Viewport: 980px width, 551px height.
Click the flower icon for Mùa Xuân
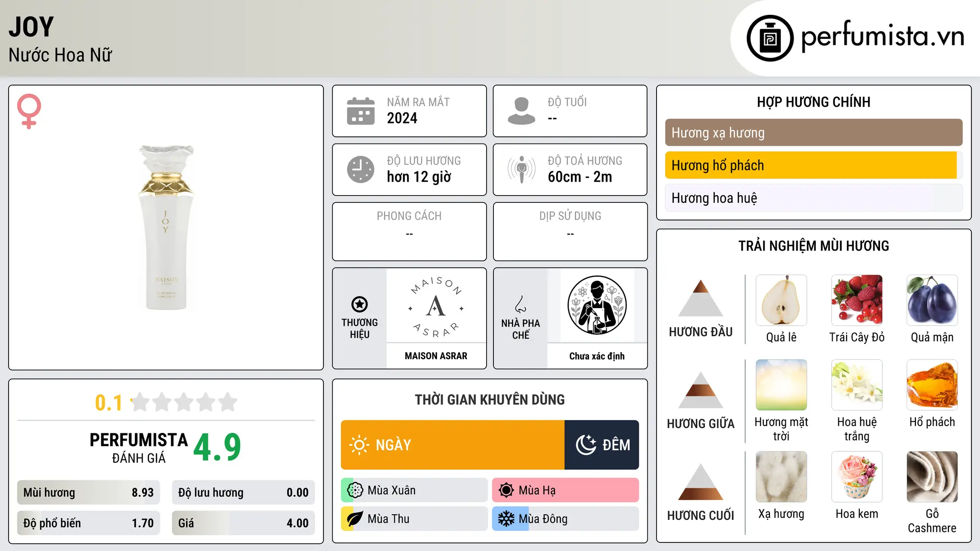pyautogui.click(x=355, y=490)
